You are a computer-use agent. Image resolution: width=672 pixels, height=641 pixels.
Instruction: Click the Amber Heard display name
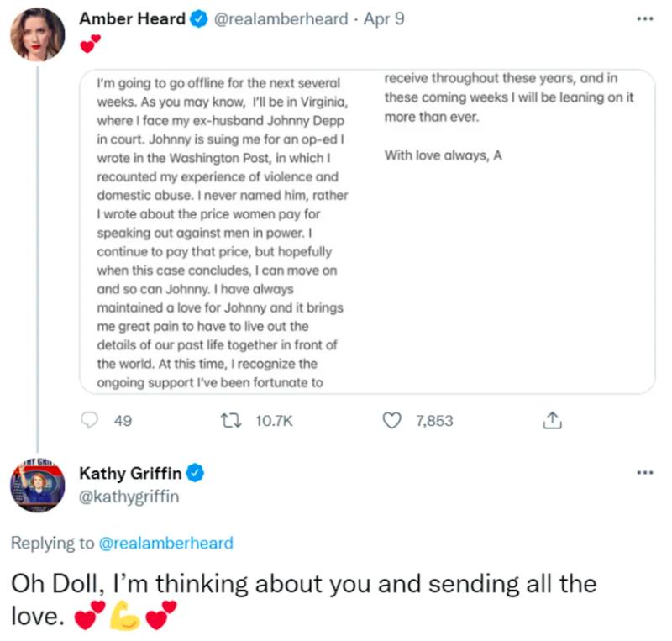click(132, 19)
